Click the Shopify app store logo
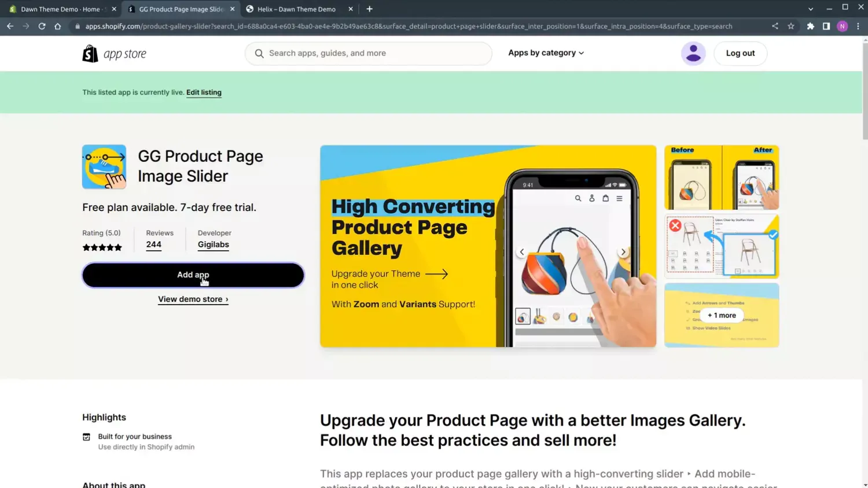Screen dimensions: 868x488 coord(114,53)
